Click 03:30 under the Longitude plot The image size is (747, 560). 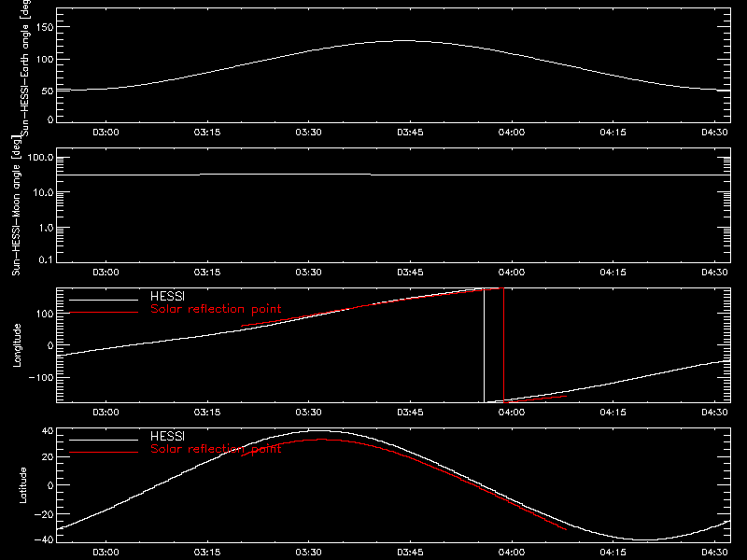(x=309, y=413)
